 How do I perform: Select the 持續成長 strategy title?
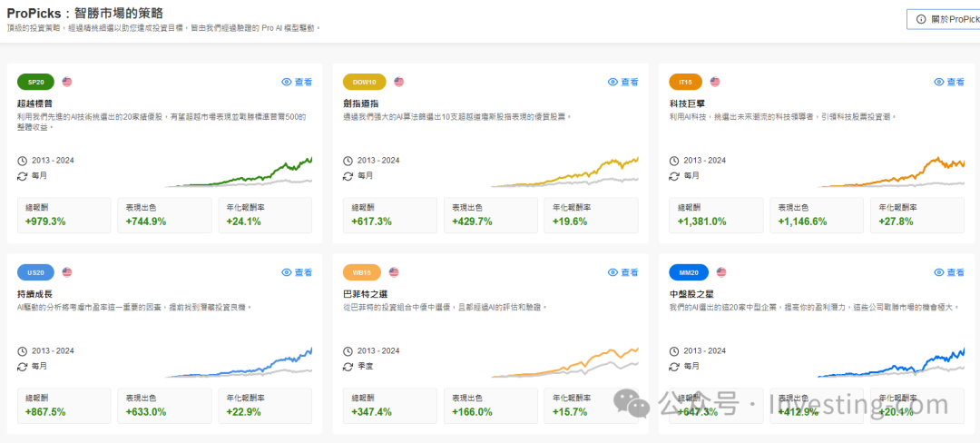pos(35,294)
